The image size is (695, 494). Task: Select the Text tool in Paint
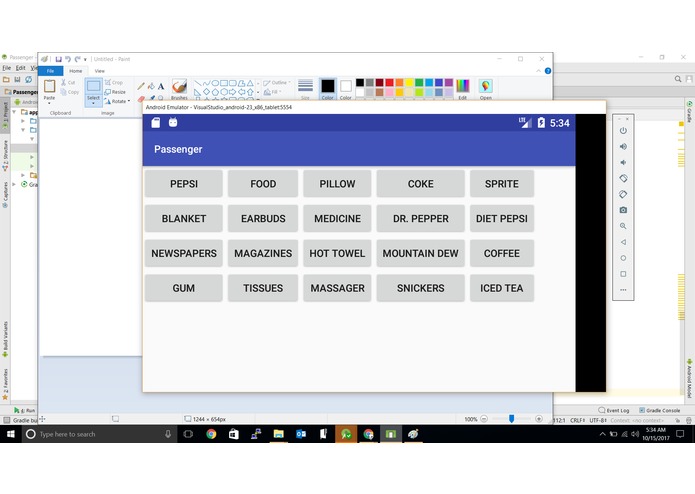(x=161, y=86)
